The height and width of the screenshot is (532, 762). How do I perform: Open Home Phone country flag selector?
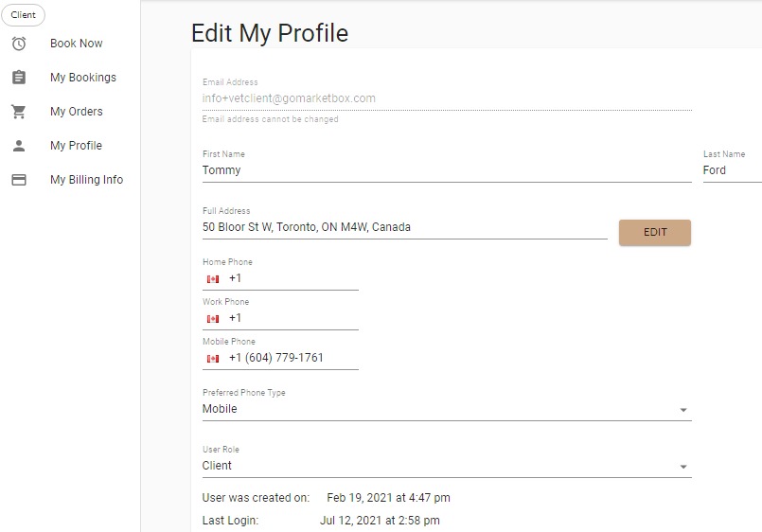click(x=213, y=279)
